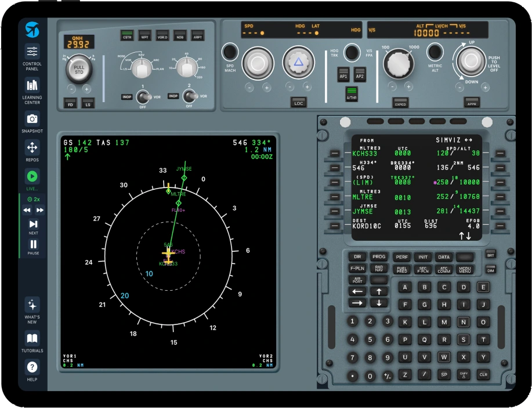The width and height of the screenshot is (532, 408).
Task: Click the CLR key on MCDU
Action: (483, 375)
